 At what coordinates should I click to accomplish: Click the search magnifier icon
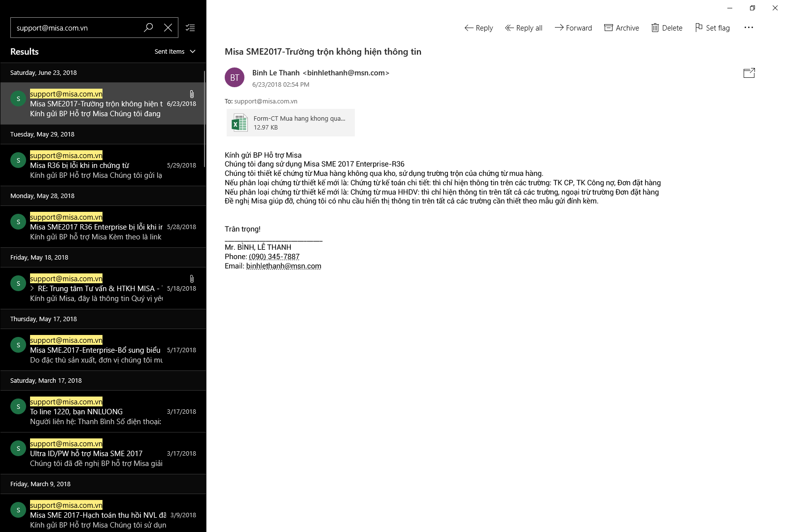point(148,28)
